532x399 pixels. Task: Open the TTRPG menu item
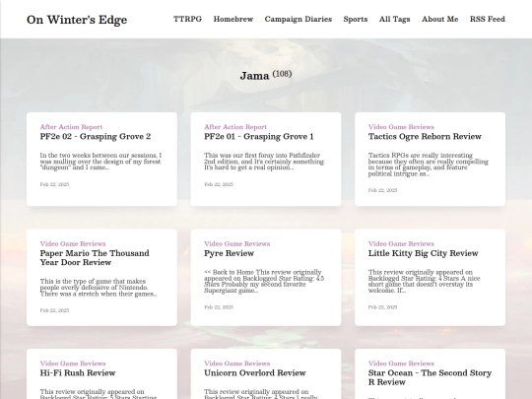pyautogui.click(x=187, y=19)
